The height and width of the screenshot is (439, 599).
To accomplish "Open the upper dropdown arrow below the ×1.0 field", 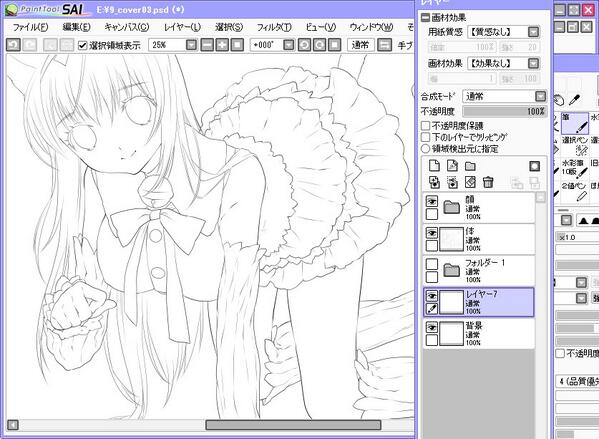I will (x=581, y=283).
